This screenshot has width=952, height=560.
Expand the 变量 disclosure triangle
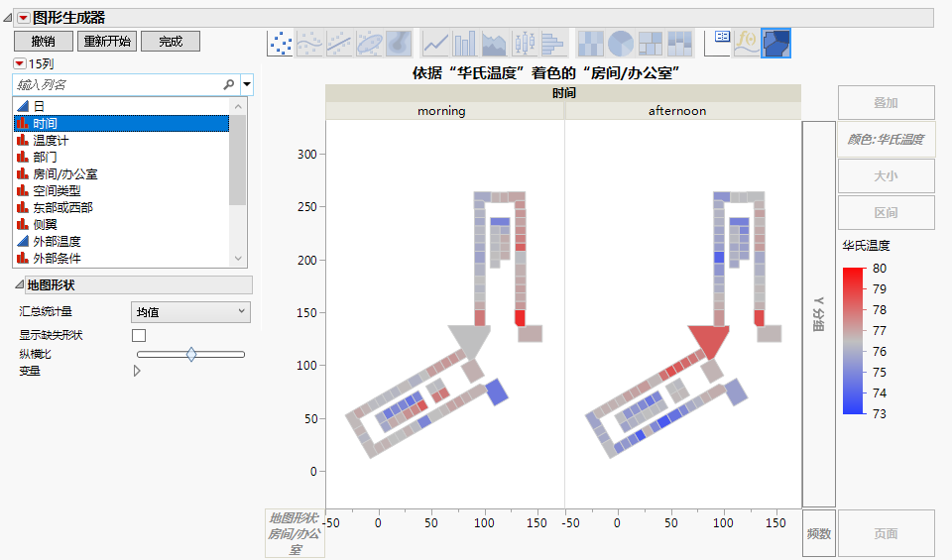pyautogui.click(x=137, y=371)
